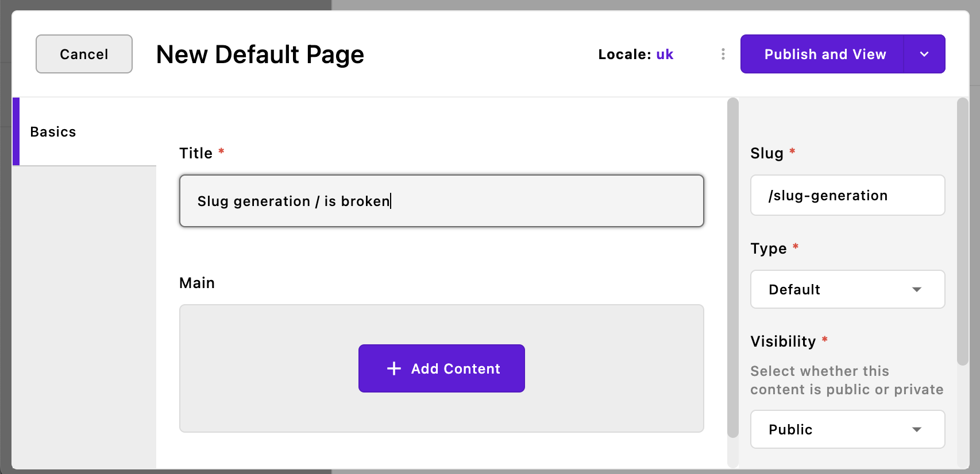Click the Slug field showing "/slug-generation"

coord(847,195)
